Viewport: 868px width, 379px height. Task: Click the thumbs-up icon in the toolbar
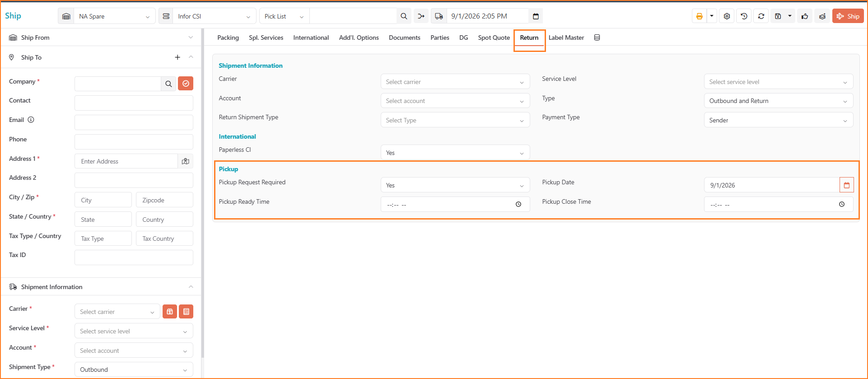(x=805, y=16)
